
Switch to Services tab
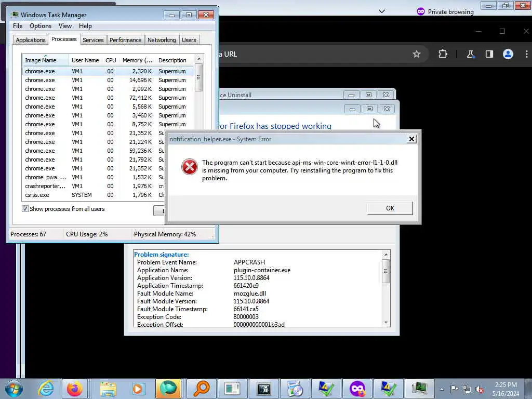(x=93, y=40)
